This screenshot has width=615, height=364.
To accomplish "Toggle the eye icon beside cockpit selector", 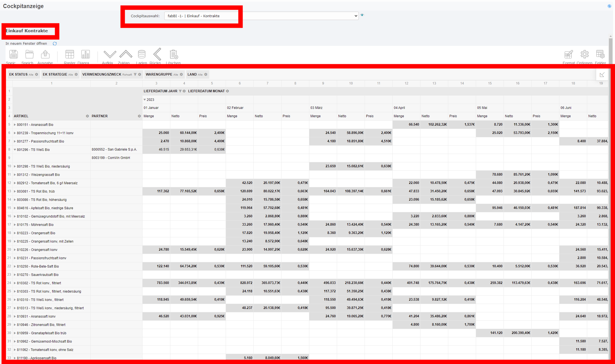I will (362, 15).
